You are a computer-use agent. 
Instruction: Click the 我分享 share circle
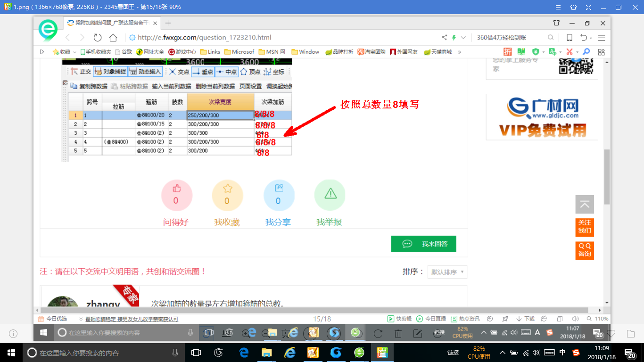click(279, 195)
